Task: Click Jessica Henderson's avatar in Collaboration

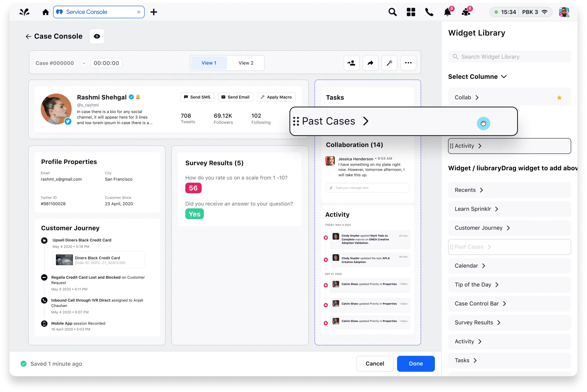Action: 330,161
